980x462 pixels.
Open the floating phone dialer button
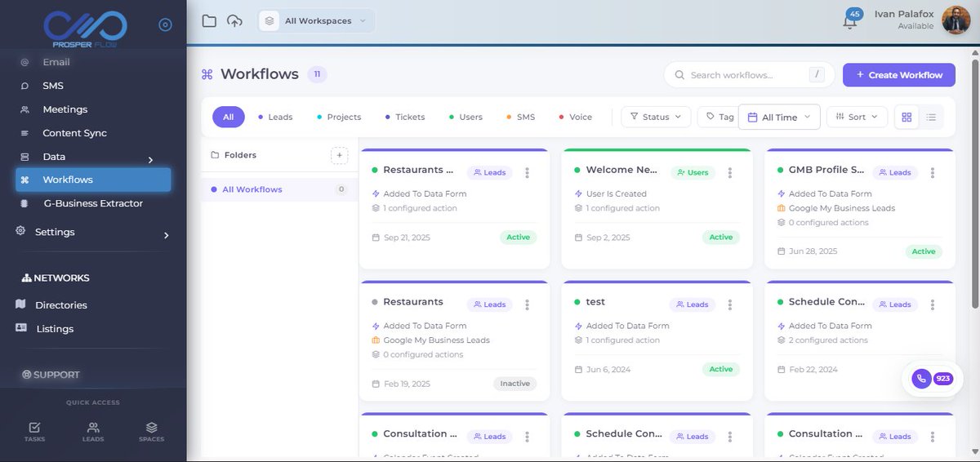coord(922,379)
